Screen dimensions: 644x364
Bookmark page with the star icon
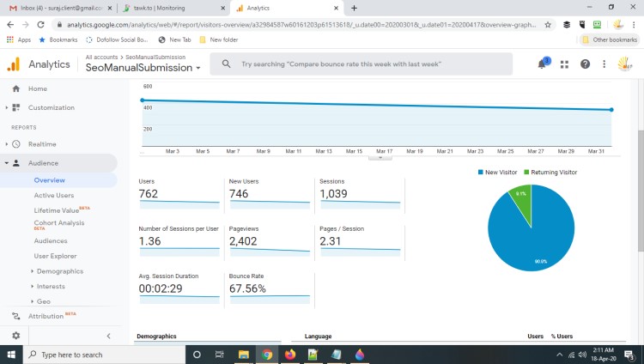(548, 25)
